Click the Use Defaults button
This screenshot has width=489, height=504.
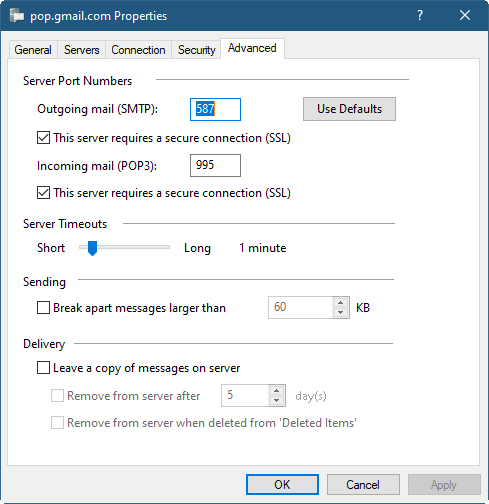pos(349,109)
